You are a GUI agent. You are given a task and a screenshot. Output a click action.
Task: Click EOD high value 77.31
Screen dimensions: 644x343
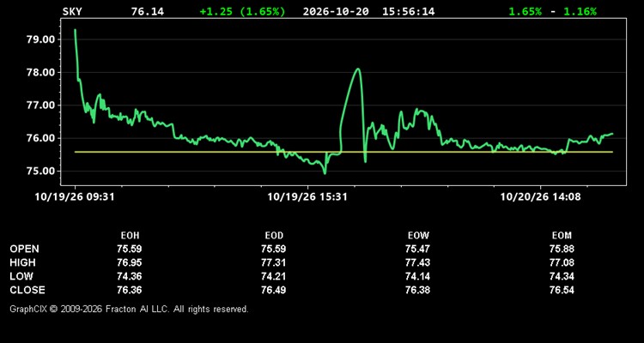[274, 262]
